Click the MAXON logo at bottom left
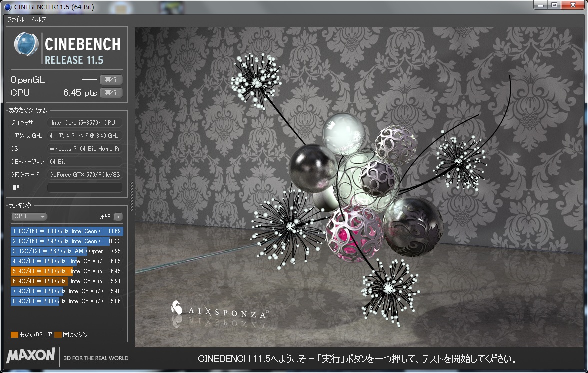Image resolution: width=588 pixels, height=373 pixels. [x=31, y=356]
